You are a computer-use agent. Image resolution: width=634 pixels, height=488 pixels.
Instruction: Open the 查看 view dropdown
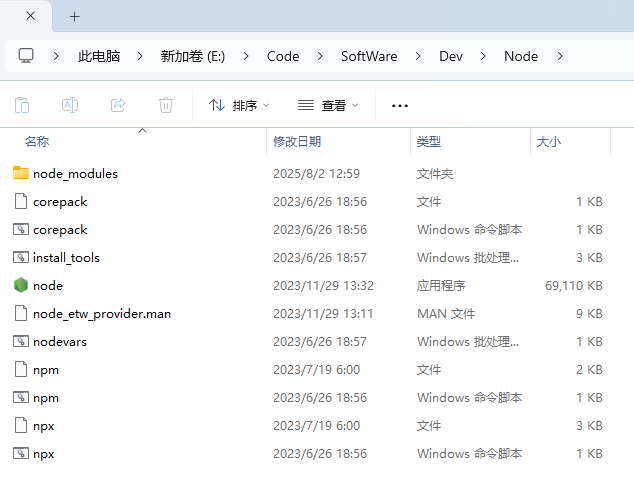[328, 106]
